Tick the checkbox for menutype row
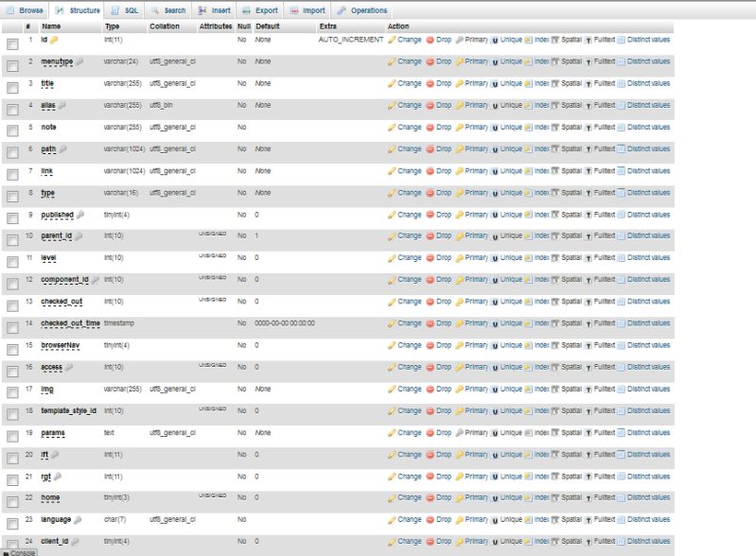The height and width of the screenshot is (556, 756). [12, 66]
